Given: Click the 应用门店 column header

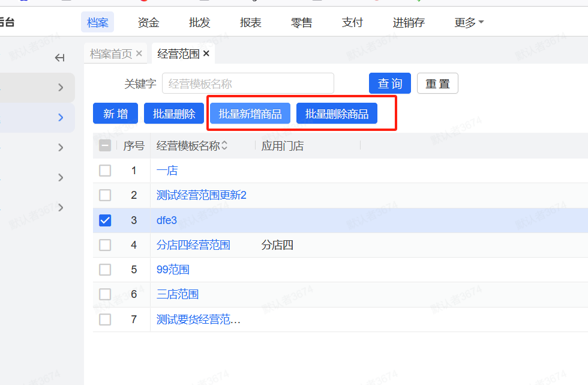Looking at the screenshot, I should click(x=283, y=145).
